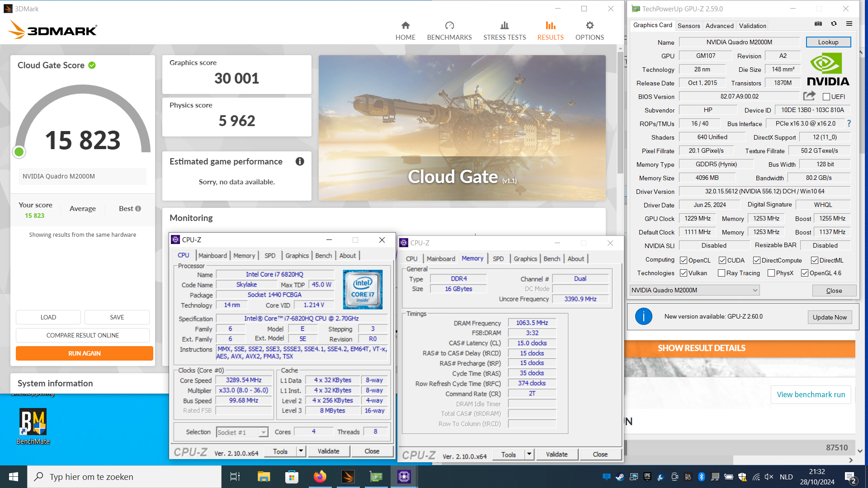The width and height of the screenshot is (868, 488).
Task: Click muted volume tray icon
Action: click(769, 477)
